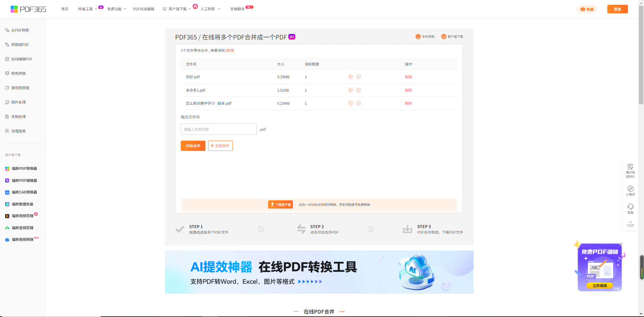The width and height of the screenshot is (644, 317).
Task: Move 怎么面对高中学习 - 副本.pdf up in list
Action: pyautogui.click(x=350, y=103)
